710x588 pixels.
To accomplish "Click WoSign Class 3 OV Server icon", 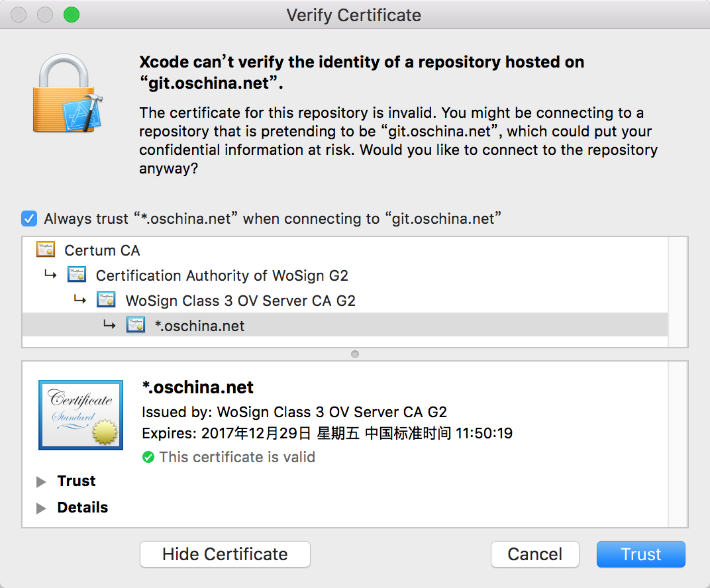I will [107, 301].
